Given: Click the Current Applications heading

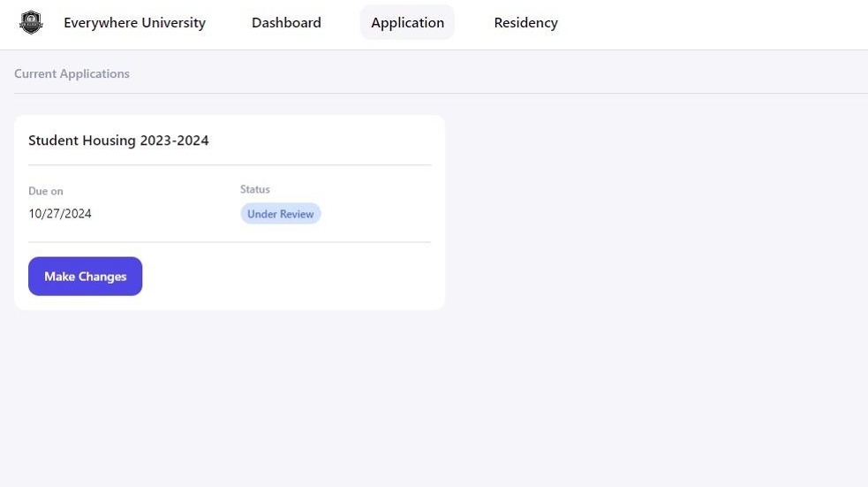Looking at the screenshot, I should [x=72, y=73].
